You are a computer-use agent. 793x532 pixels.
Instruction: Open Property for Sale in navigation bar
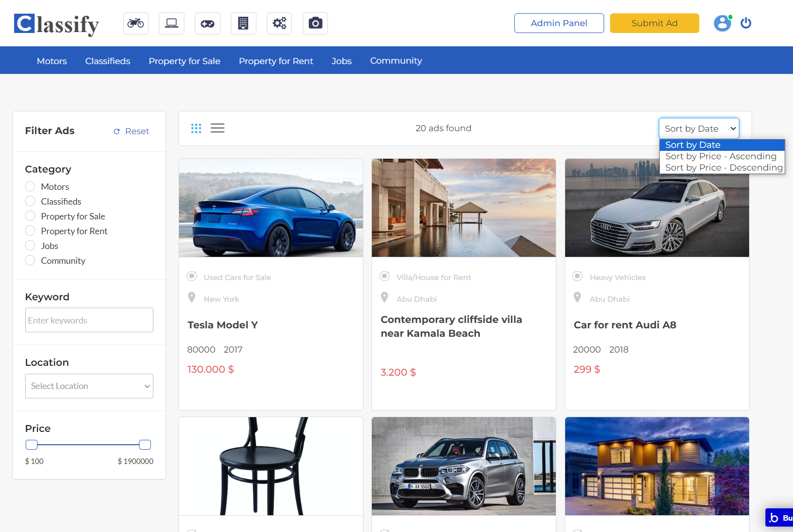(184, 61)
